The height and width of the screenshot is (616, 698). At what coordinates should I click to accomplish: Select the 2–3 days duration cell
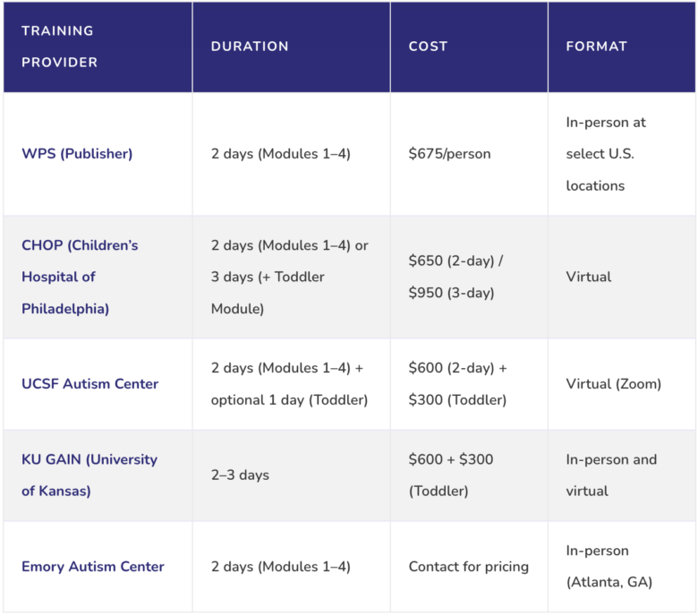coord(292,475)
